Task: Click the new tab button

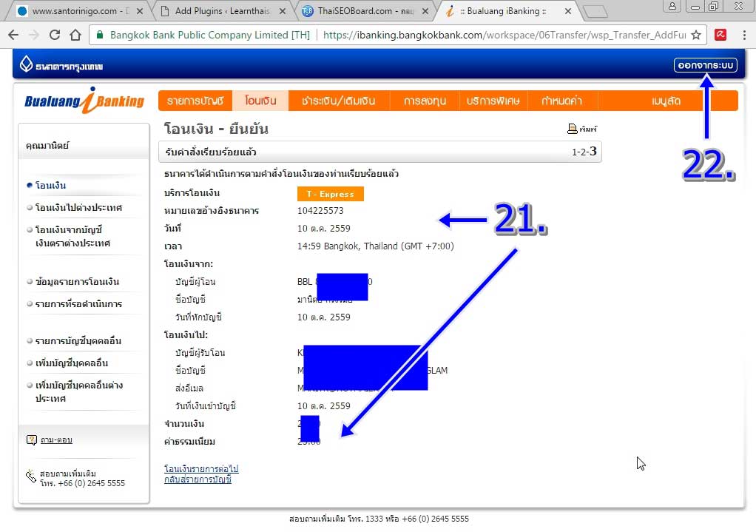Action: (595, 11)
